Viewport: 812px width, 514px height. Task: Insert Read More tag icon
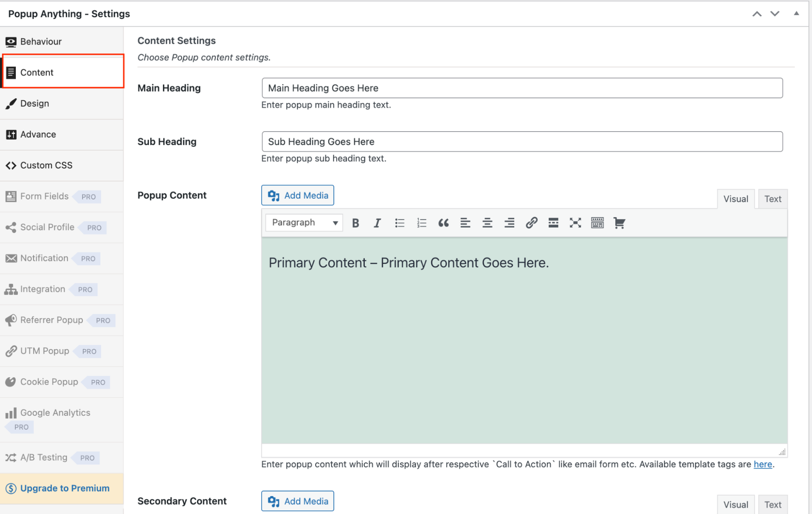pyautogui.click(x=553, y=222)
